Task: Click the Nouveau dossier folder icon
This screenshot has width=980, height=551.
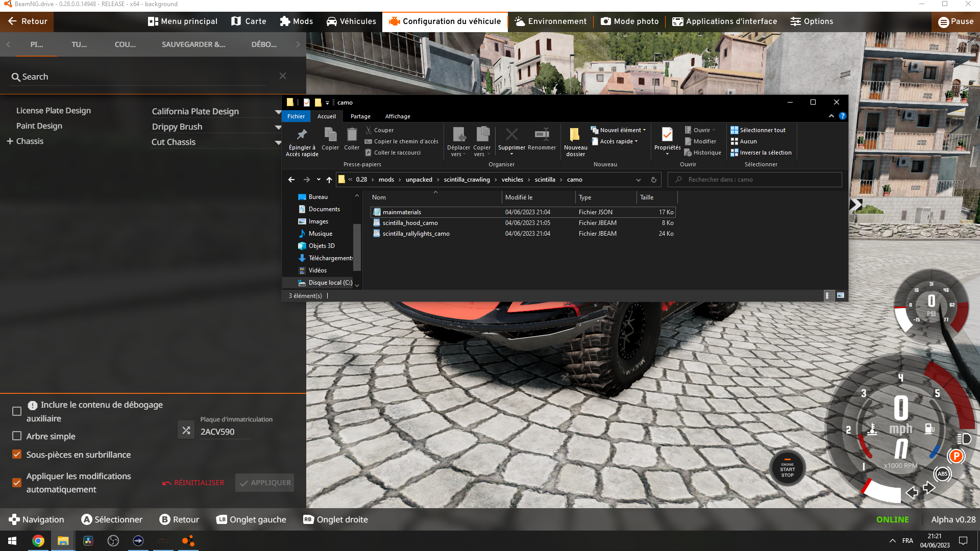Action: coord(575,135)
